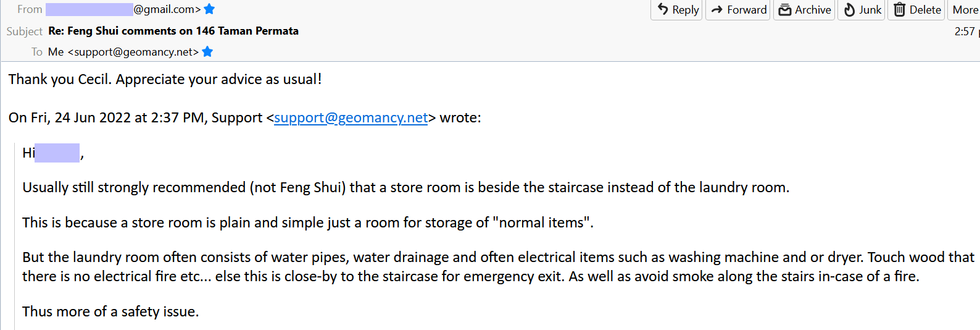
Task: Open the More actions menu
Action: pyautogui.click(x=965, y=10)
